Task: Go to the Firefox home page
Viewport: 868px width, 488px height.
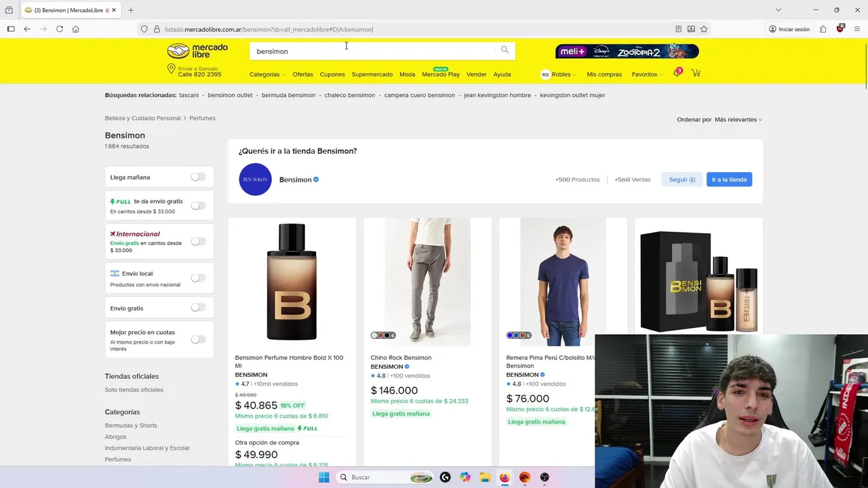Action: (76, 29)
